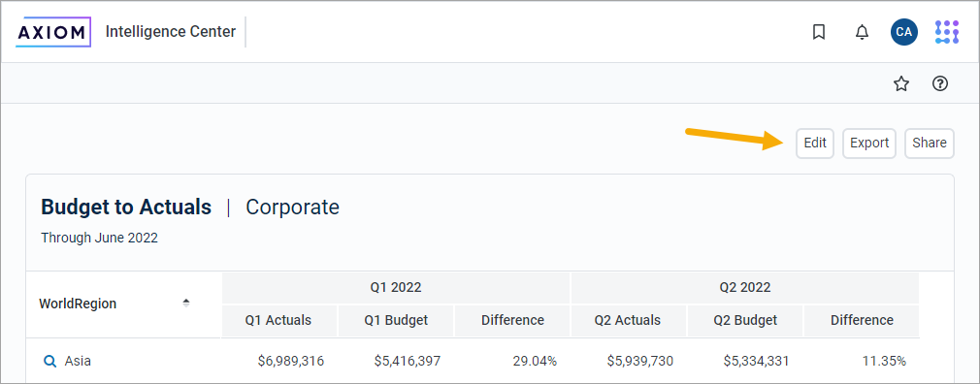Sort by the WorldRegion sort arrows
The height and width of the screenshot is (384, 980).
[x=185, y=303]
